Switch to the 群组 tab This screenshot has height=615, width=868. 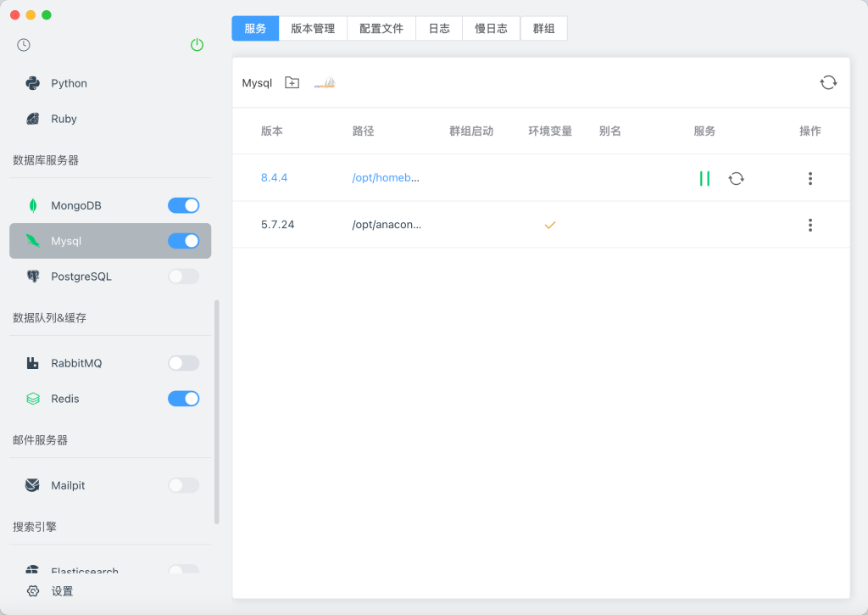click(x=543, y=28)
